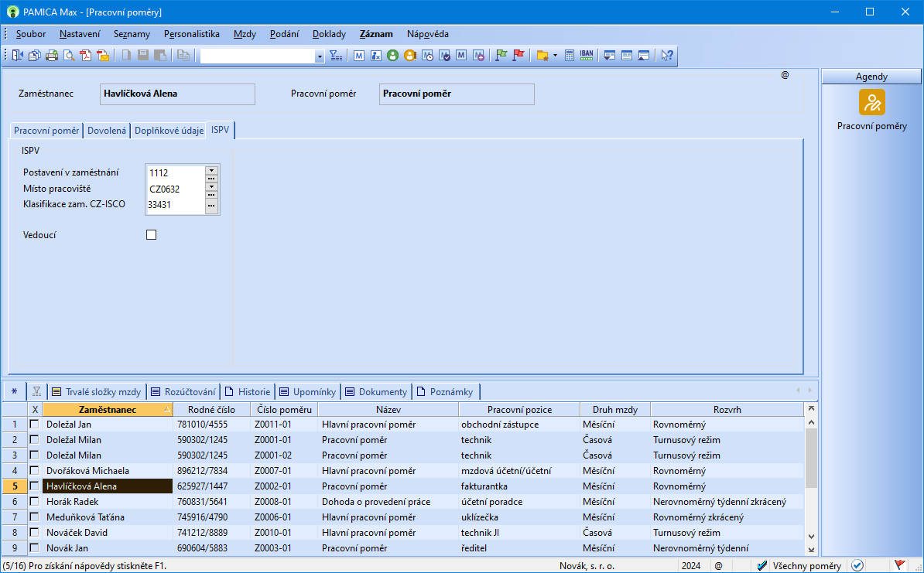Click the Druh mzdy column header

(615, 409)
